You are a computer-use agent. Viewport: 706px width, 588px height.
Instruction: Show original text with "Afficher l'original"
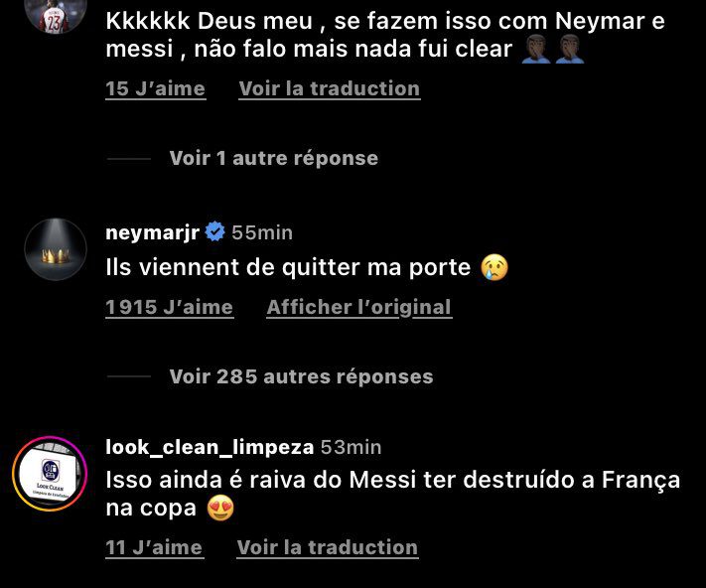pos(358,308)
